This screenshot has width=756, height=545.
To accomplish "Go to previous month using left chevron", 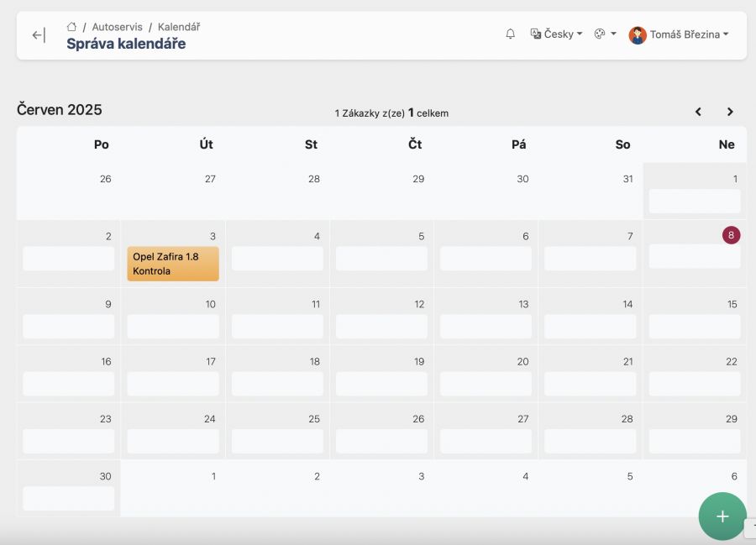I will pos(697,111).
